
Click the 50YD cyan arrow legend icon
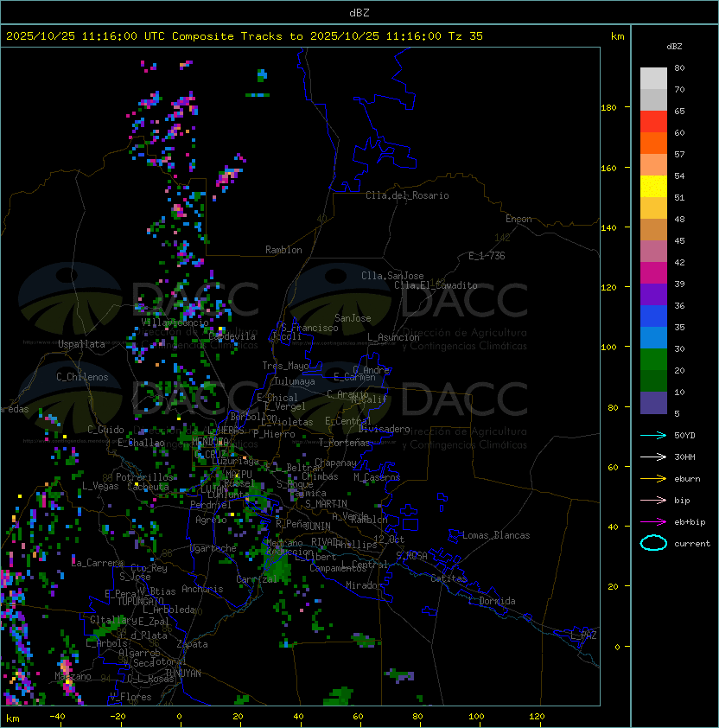pyautogui.click(x=653, y=436)
